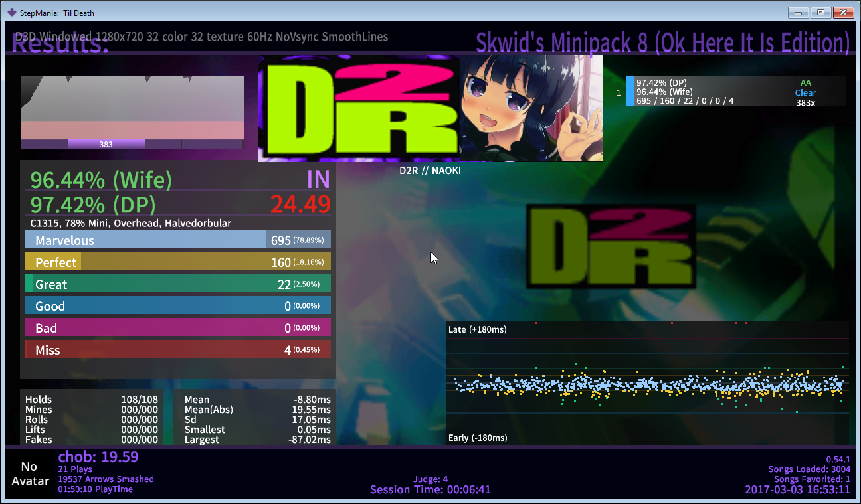
Task: Click the chob: 19.59 profile name
Action: click(x=98, y=457)
